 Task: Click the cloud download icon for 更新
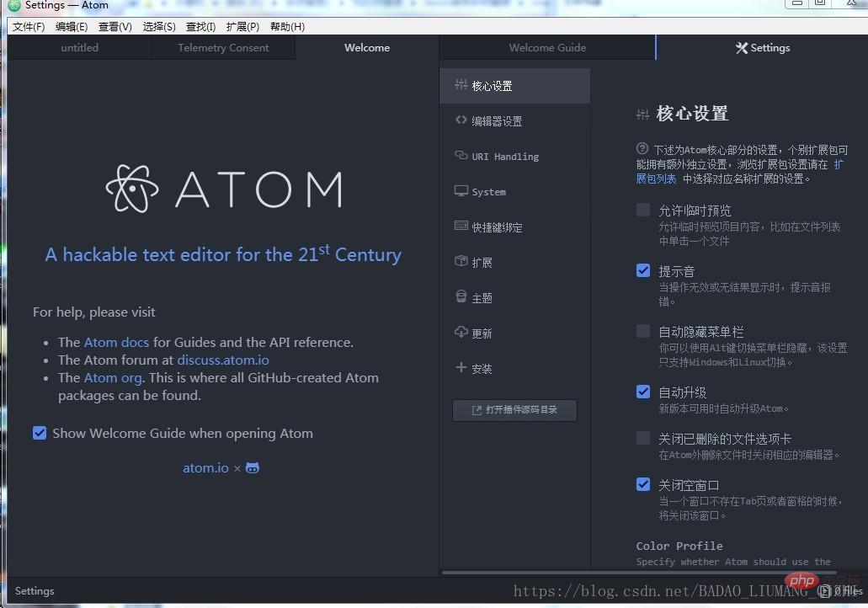coord(461,333)
